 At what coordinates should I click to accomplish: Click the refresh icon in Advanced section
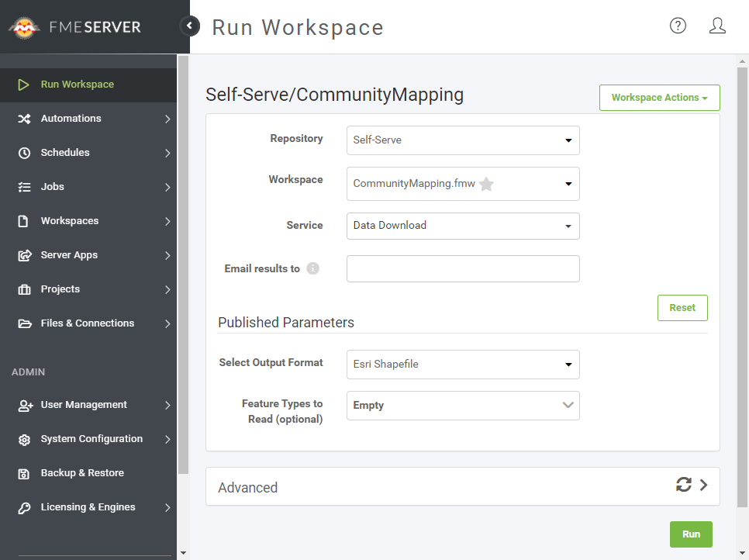coord(683,485)
